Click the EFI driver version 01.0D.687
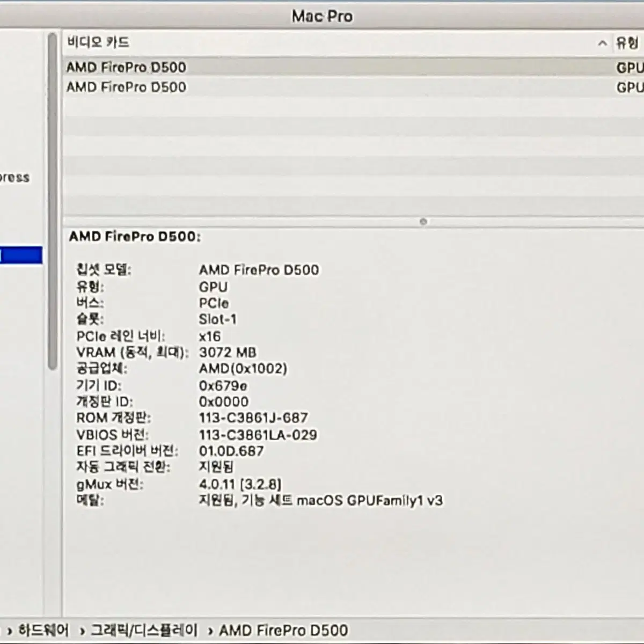 [231, 451]
